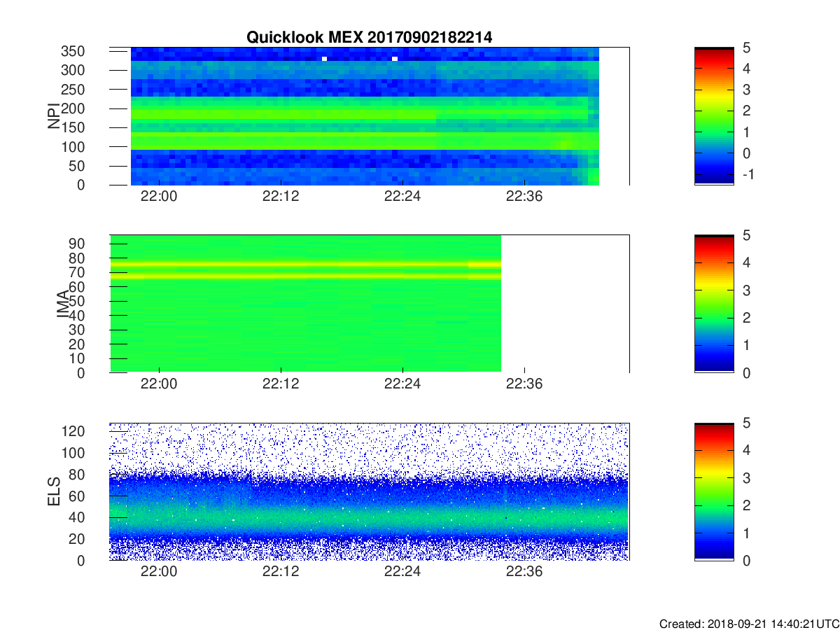
Task: Click the IMA plot's color scale bar
Action: click(714, 304)
